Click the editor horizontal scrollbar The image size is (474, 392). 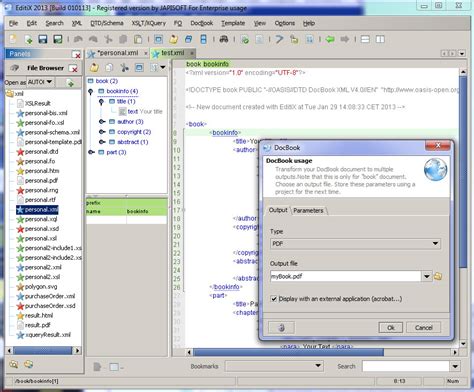(288, 352)
